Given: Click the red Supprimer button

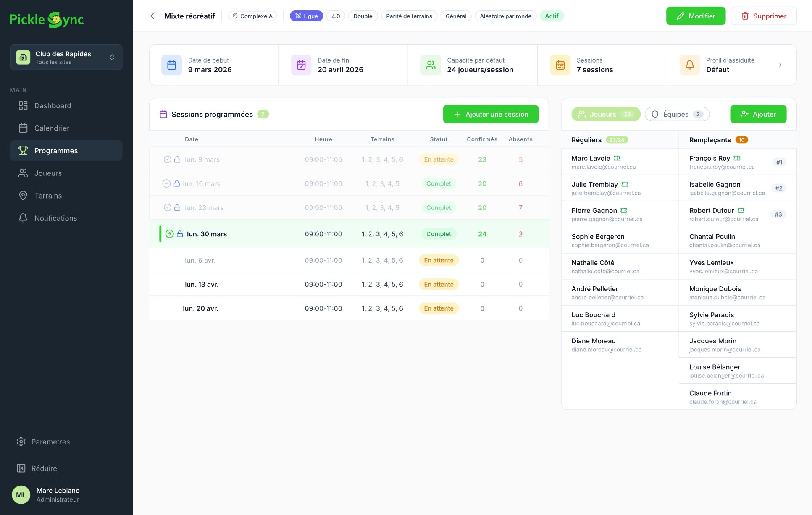Looking at the screenshot, I should pyautogui.click(x=764, y=16).
